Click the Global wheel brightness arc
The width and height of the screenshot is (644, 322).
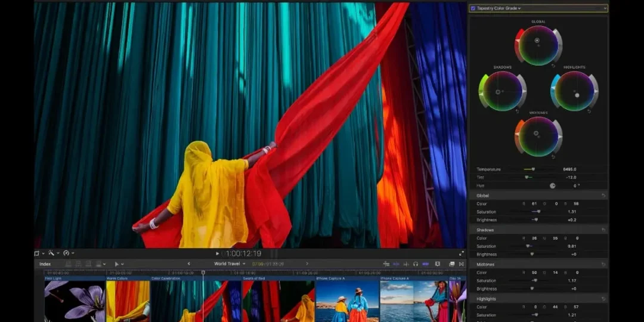pos(559,45)
